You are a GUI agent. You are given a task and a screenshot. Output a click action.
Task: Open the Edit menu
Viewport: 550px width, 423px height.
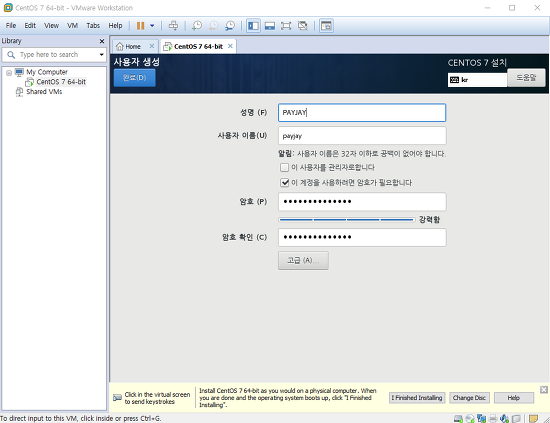pyautogui.click(x=30, y=26)
